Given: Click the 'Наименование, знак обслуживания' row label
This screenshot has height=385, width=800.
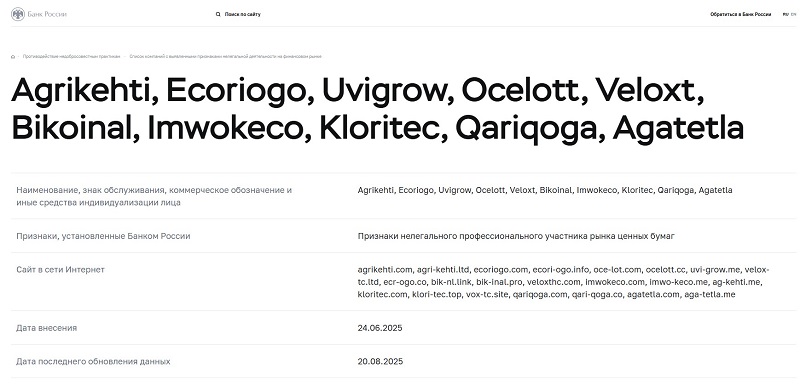Looking at the screenshot, I should [154, 196].
